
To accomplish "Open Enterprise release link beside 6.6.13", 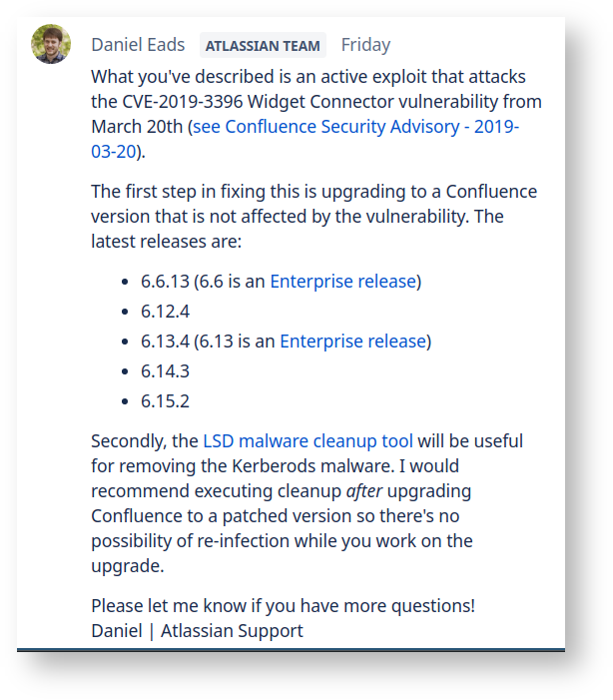I will [342, 282].
